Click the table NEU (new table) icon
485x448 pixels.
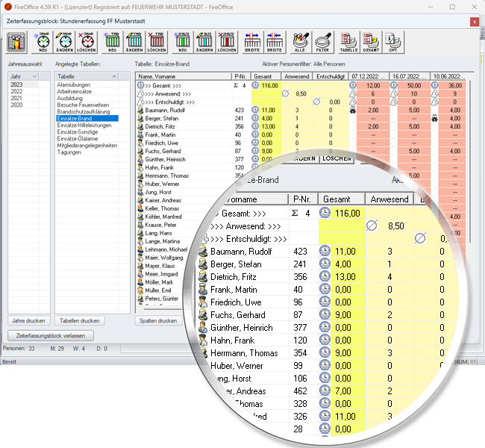click(113, 42)
